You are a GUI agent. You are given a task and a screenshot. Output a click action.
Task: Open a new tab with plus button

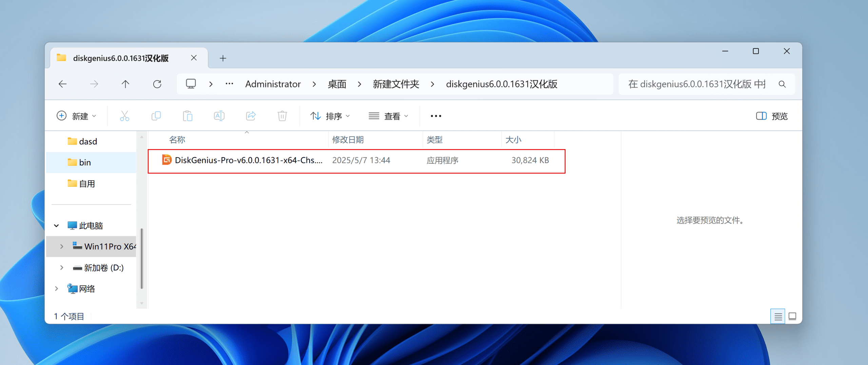[x=223, y=58]
